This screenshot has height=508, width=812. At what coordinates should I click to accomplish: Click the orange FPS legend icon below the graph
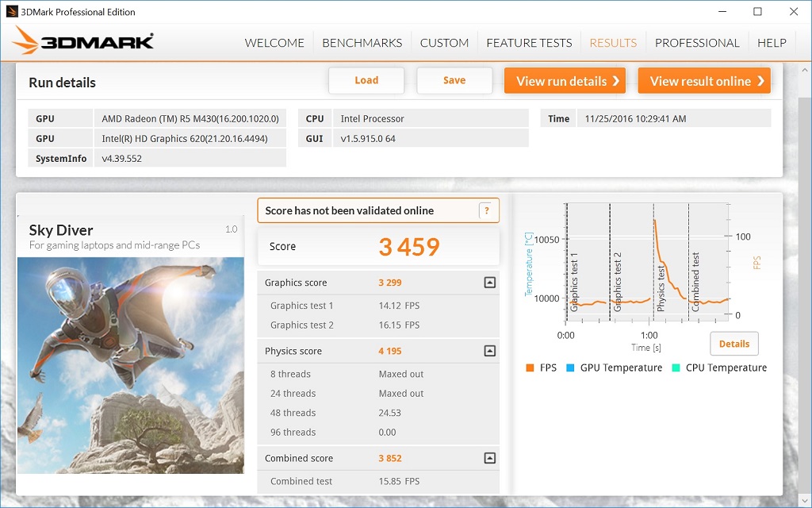click(530, 368)
